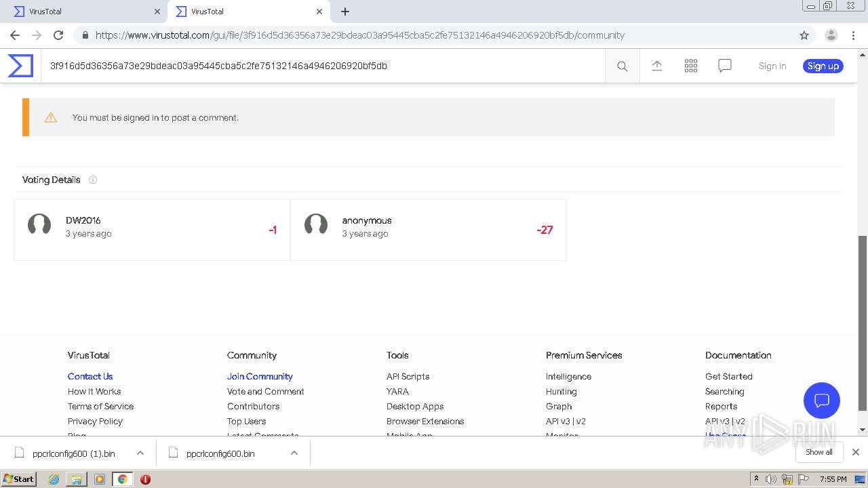Viewport: 868px width, 488px height.
Task: Close the second VirusTotal tab
Action: (x=319, y=12)
